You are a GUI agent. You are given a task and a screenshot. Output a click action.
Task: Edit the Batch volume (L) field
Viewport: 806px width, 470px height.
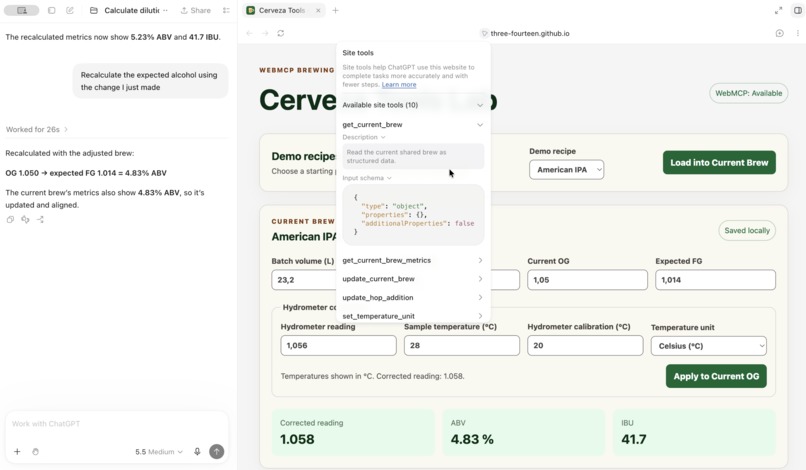click(304, 280)
